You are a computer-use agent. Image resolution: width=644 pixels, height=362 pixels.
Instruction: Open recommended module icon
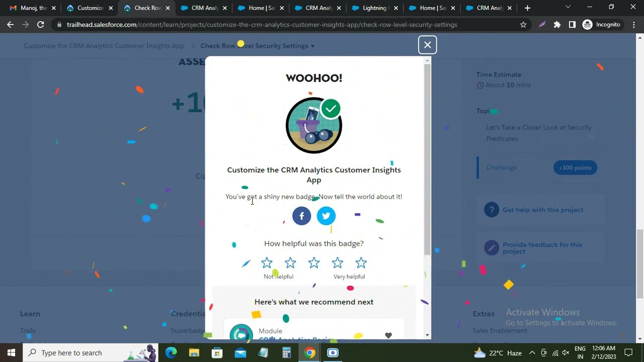pyautogui.click(x=242, y=332)
